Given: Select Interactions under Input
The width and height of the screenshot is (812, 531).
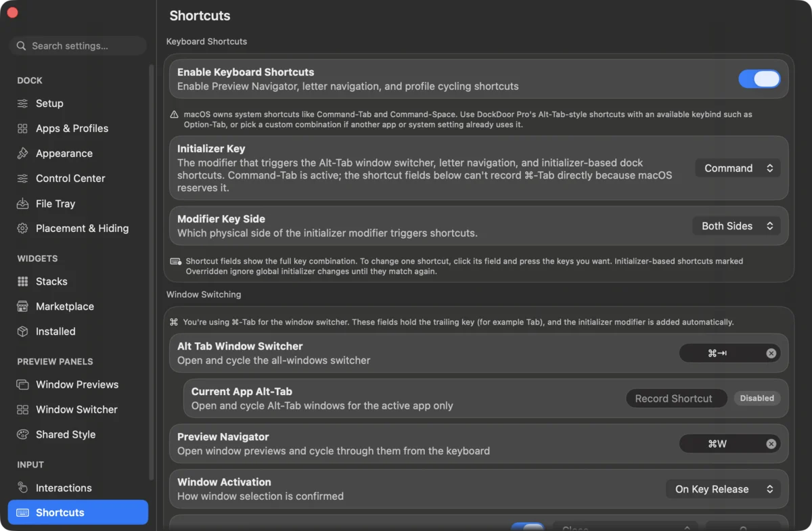Looking at the screenshot, I should click(x=78, y=488).
